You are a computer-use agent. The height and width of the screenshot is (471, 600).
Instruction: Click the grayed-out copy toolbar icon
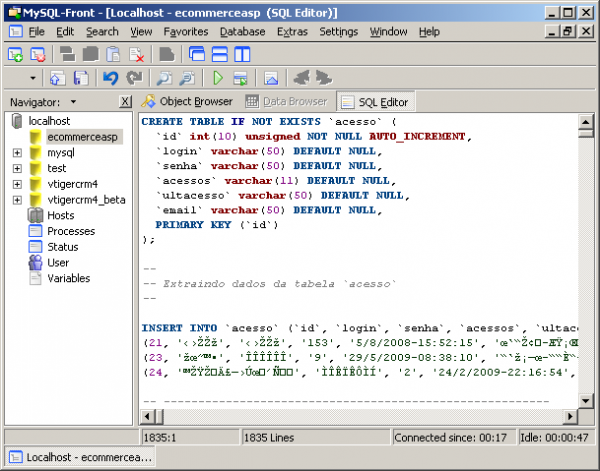[91, 54]
